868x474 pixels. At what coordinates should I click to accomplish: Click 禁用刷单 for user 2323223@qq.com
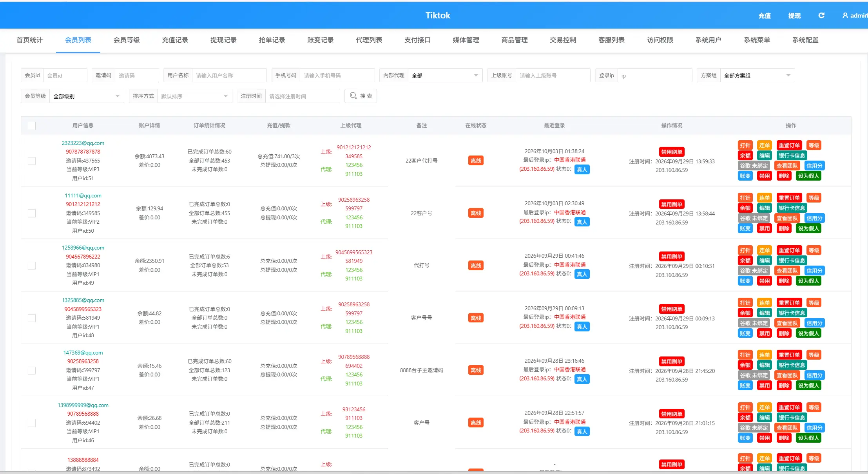(x=672, y=152)
